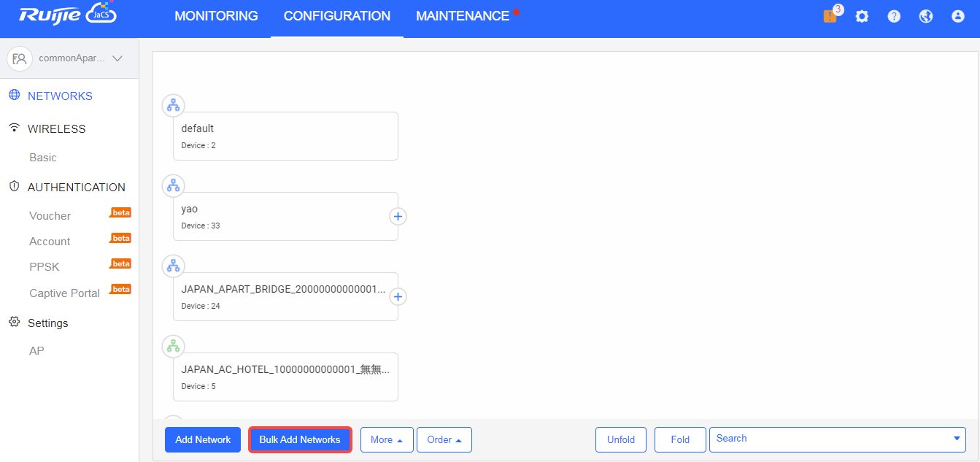
Task: Switch to the MONITORING tab
Action: pos(216,16)
